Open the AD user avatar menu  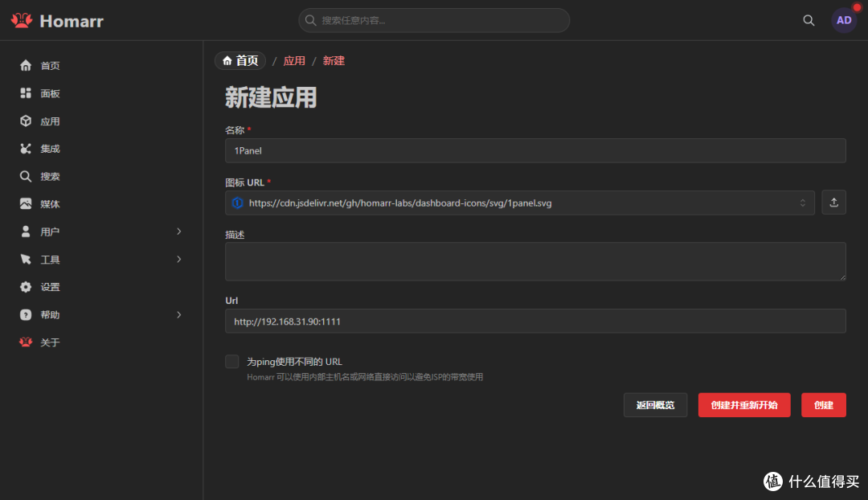click(x=844, y=20)
